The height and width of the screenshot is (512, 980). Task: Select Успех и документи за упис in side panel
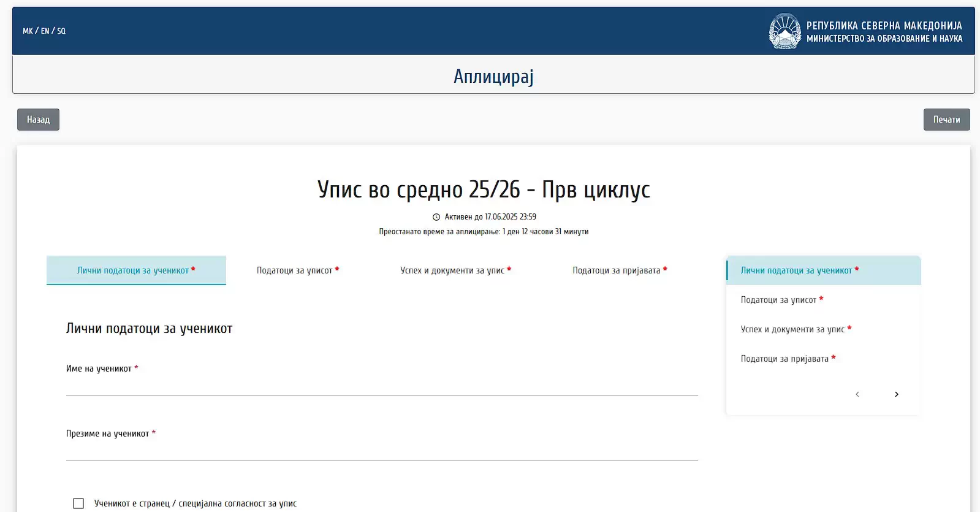tap(824, 329)
